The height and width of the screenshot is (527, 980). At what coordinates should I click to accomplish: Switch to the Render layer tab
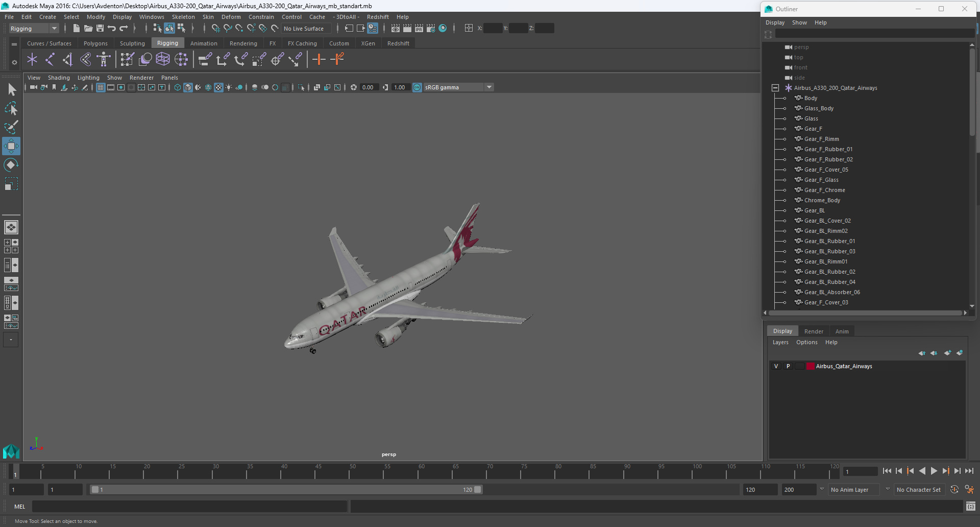pyautogui.click(x=814, y=331)
